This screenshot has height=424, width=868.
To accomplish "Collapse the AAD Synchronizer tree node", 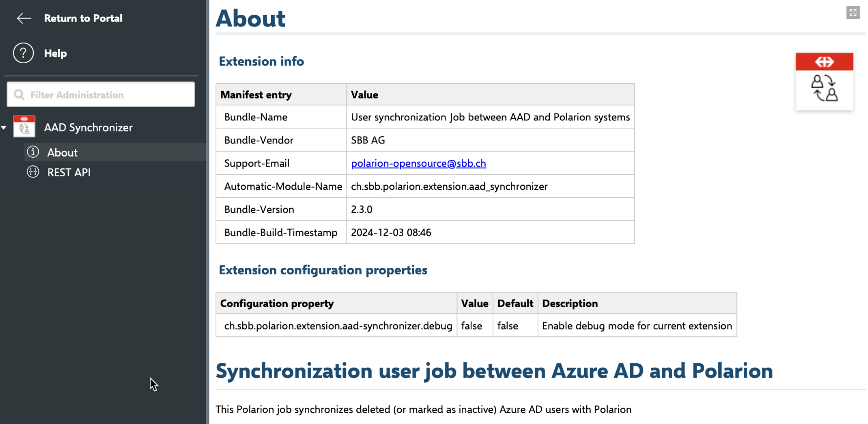I will pos(4,128).
